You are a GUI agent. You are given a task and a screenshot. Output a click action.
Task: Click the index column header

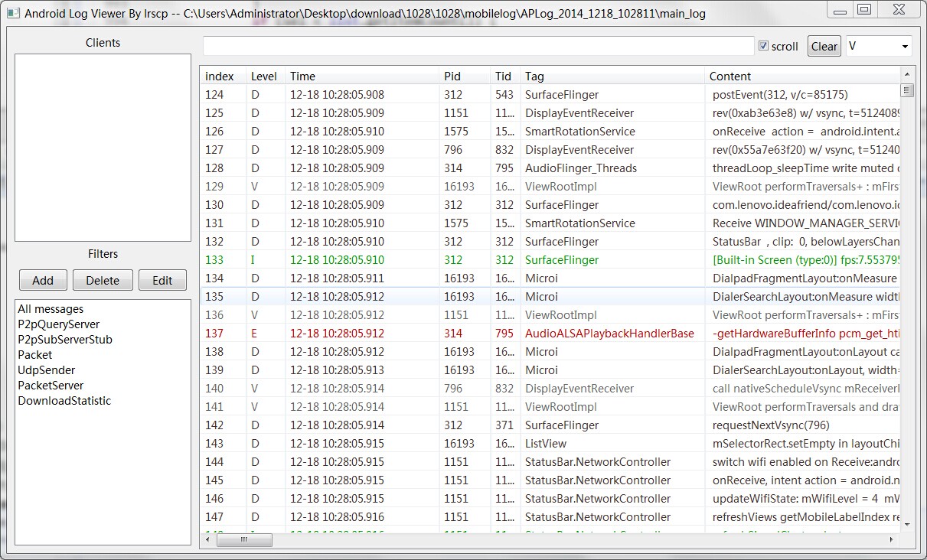click(223, 76)
